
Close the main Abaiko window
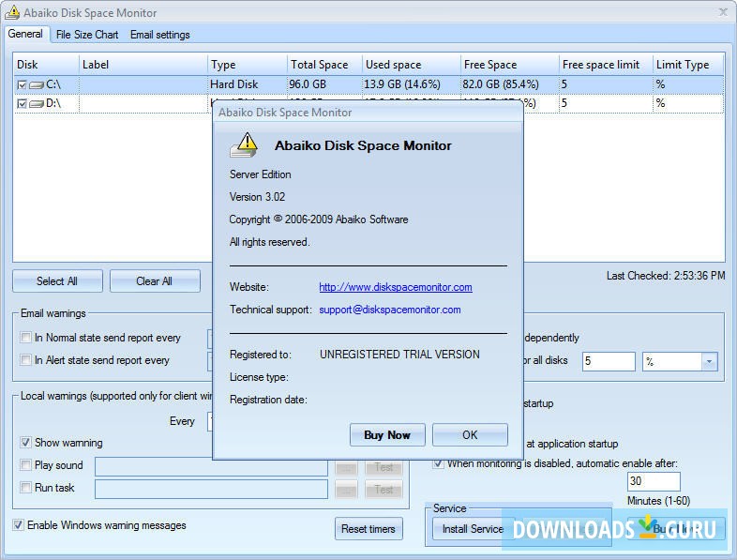pos(723,12)
